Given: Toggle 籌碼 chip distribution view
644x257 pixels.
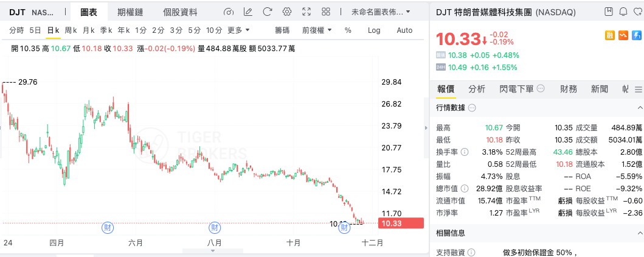Looking at the screenshot, I should point(282,30).
